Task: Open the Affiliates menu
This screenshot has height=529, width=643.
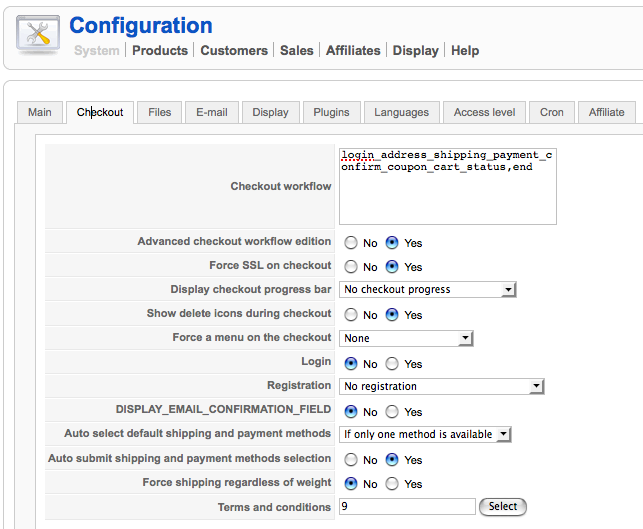Action: pos(353,50)
